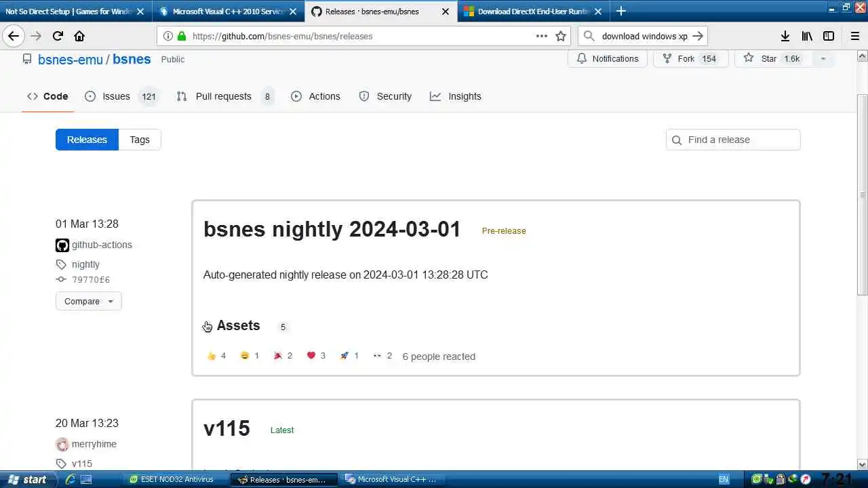Viewport: 868px width, 488px height.
Task: Open commit 79770f6 link
Action: pos(91,280)
